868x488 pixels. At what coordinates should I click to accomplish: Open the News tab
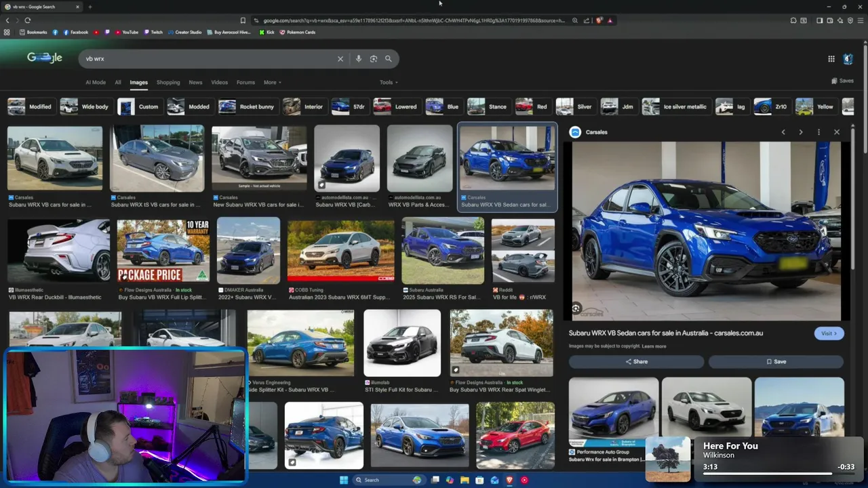(x=195, y=83)
